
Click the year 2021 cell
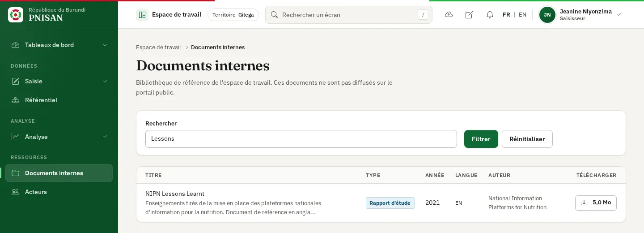tap(432, 203)
